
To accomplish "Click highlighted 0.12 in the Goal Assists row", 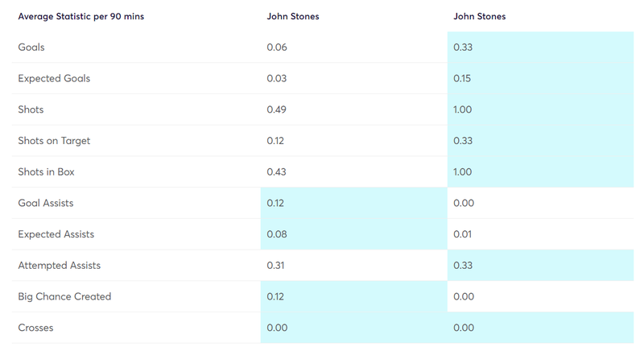I will tap(275, 203).
